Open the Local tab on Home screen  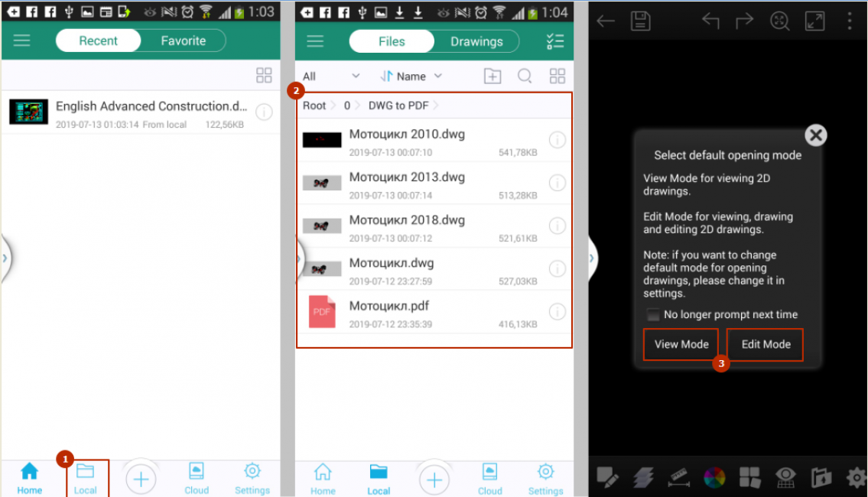click(86, 478)
